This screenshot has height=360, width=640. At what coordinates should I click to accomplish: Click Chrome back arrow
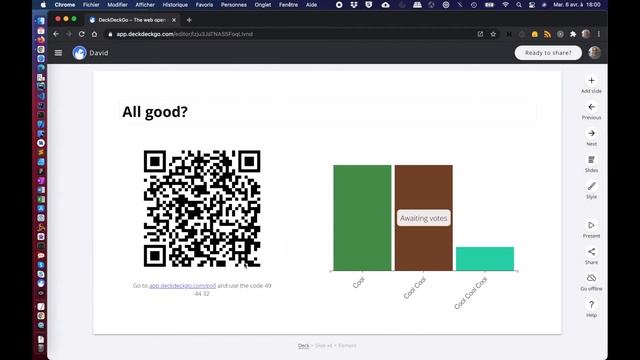click(56, 34)
